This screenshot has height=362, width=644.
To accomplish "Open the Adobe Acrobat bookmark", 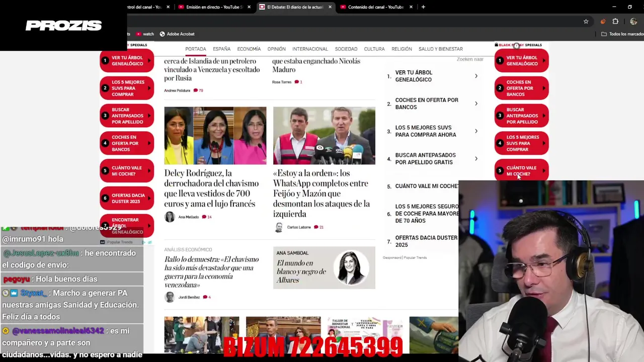I will (177, 34).
